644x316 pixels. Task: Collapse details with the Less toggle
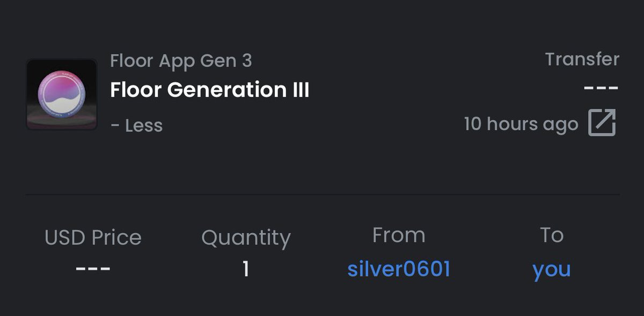pos(136,126)
